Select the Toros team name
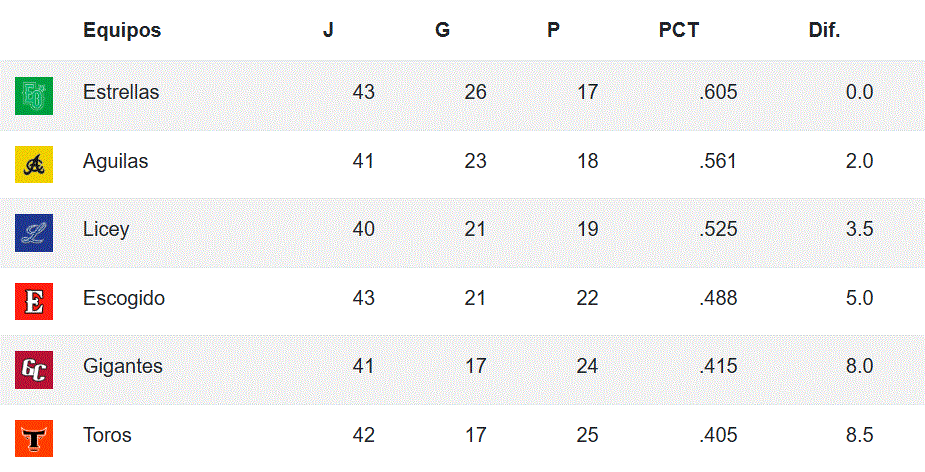Screen dimensions: 925x472 [x=107, y=435]
